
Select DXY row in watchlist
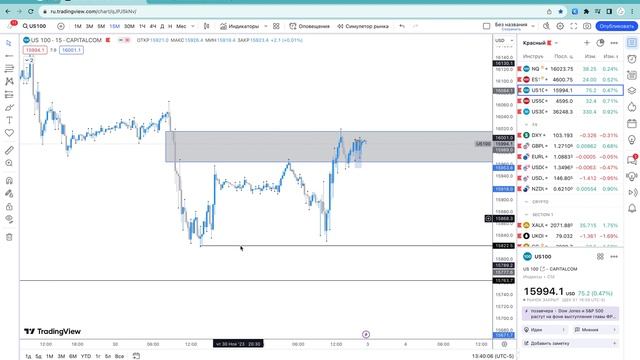(x=570, y=135)
